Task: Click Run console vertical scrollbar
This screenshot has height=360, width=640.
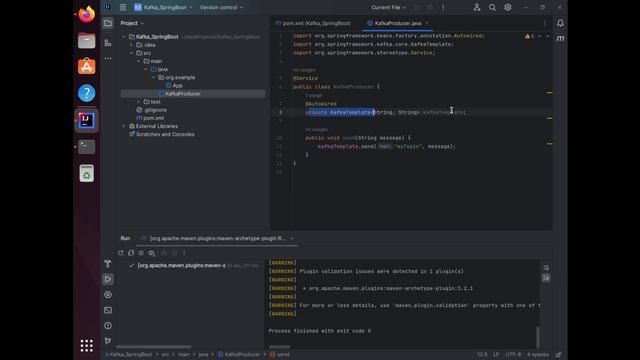Action: (538, 337)
